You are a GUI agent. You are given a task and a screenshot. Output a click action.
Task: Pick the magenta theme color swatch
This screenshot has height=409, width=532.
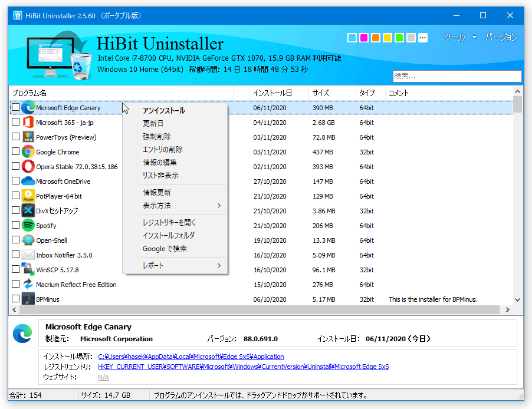364,38
